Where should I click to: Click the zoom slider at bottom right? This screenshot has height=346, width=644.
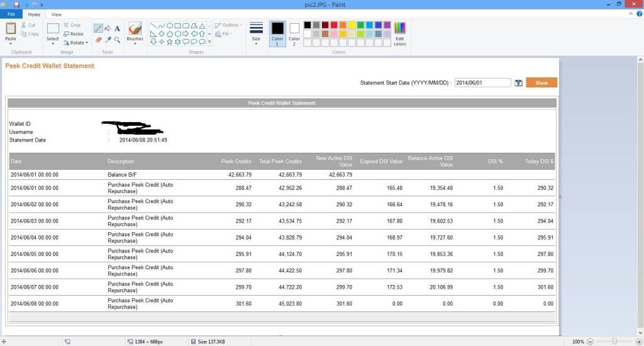pos(614,342)
